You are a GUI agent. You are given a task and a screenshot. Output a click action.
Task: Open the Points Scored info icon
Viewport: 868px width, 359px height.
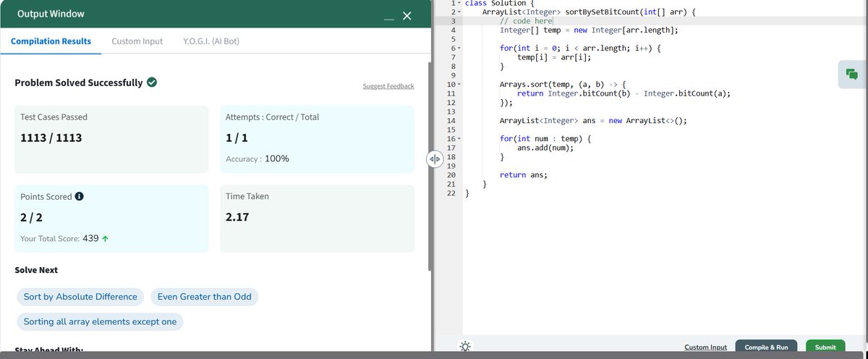tap(80, 196)
